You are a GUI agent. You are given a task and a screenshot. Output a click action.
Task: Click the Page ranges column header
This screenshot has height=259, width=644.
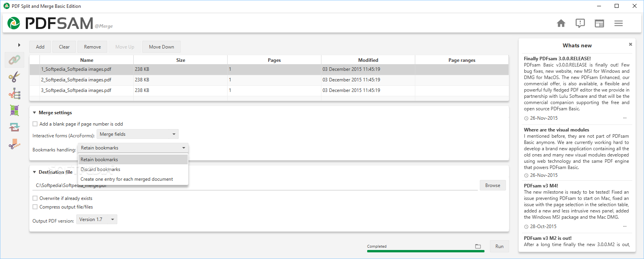[x=462, y=60]
